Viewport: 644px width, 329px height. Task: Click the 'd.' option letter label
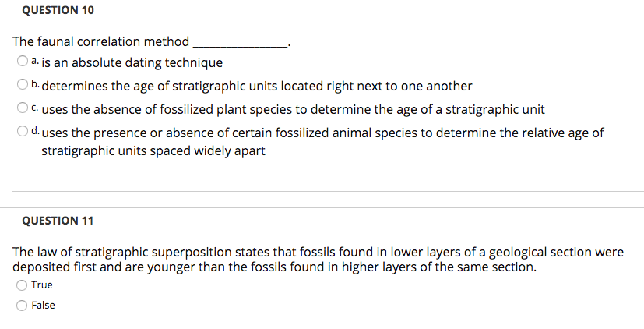click(35, 131)
